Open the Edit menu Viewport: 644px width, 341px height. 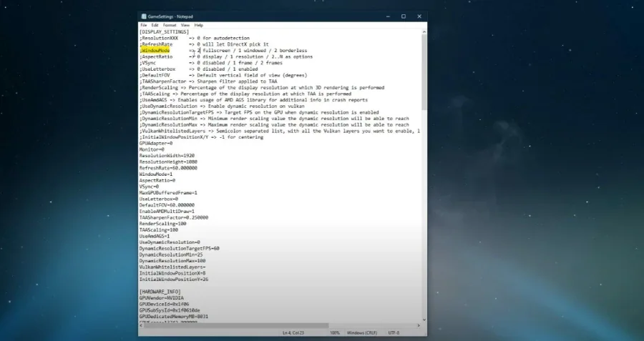[x=155, y=25]
